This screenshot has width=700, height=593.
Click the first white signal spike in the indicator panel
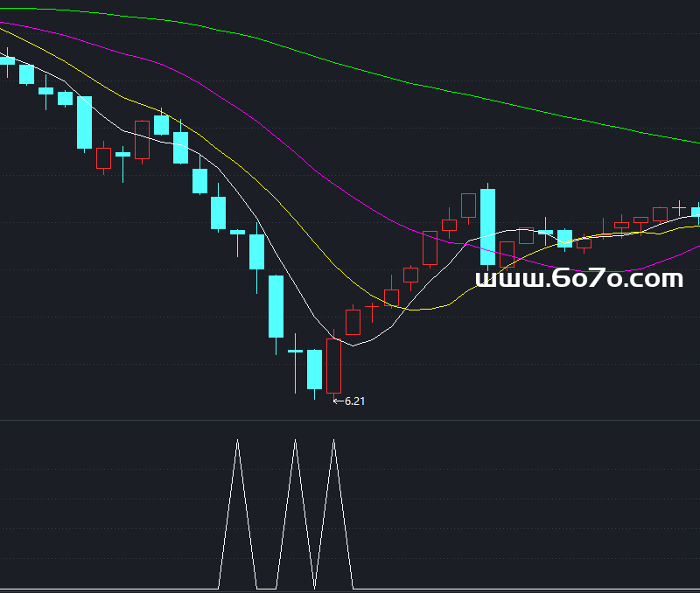coord(237,513)
